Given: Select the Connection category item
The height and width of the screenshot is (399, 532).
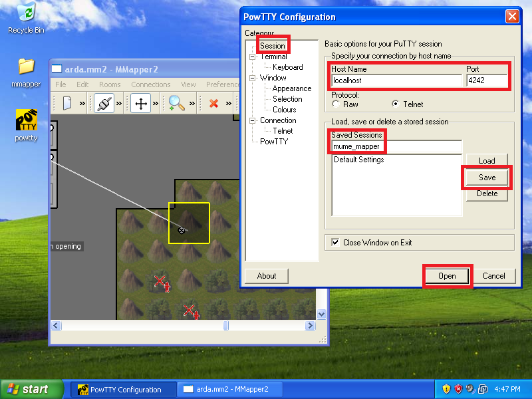Looking at the screenshot, I should pos(278,120).
